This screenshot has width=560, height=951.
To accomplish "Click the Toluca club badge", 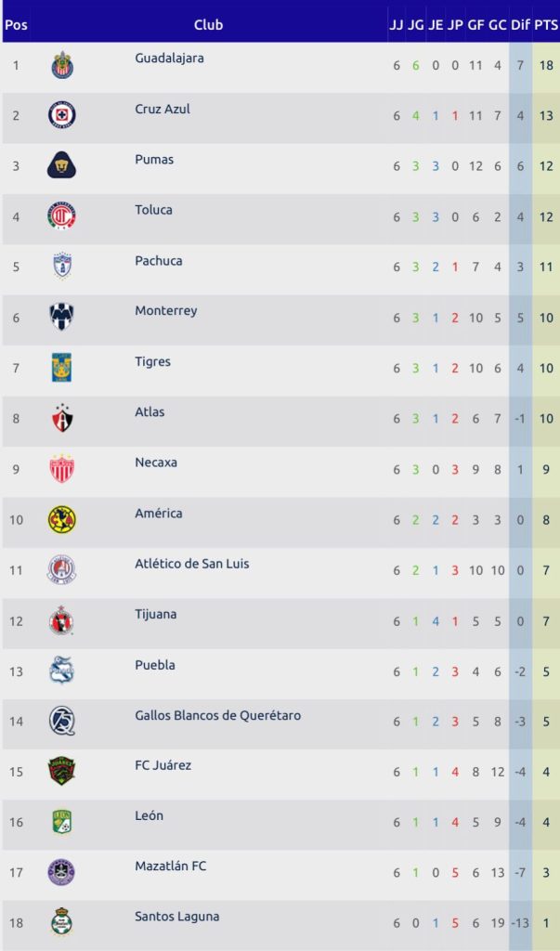I will 62,216.
